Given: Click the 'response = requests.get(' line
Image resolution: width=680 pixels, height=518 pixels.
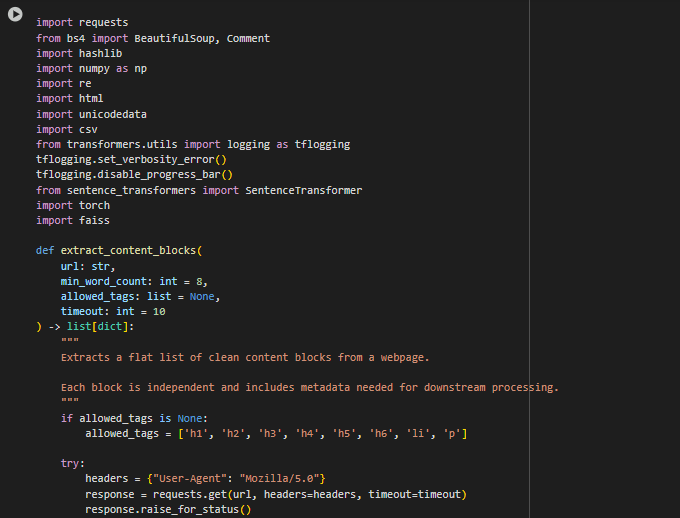Looking at the screenshot, I should tap(276, 495).
